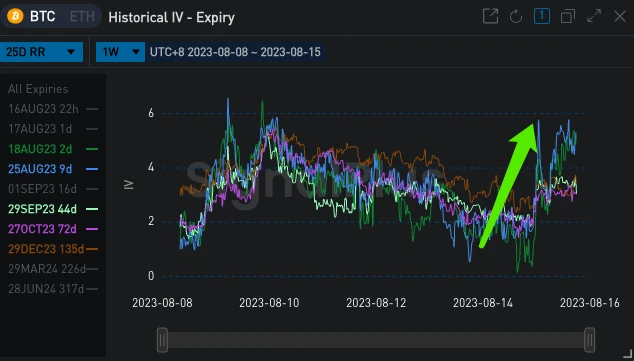Click the 2023-08-16 axis label
The image size is (634, 361).
click(590, 303)
